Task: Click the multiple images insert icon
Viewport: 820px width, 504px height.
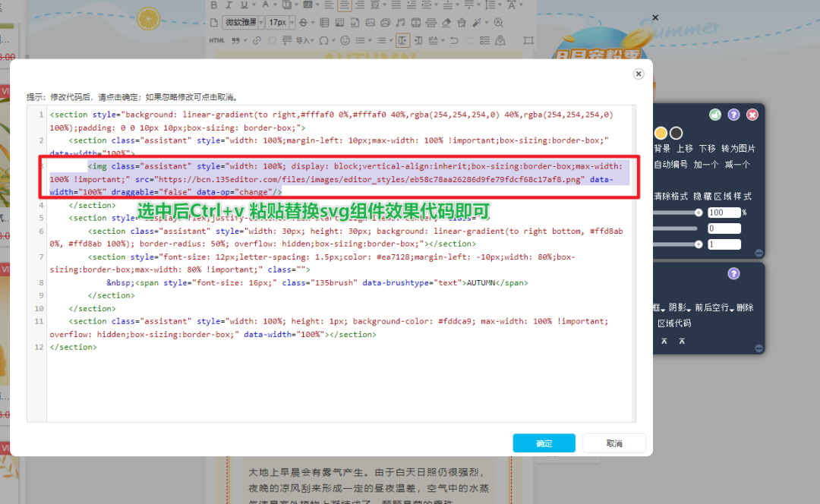Action: tap(385, 23)
